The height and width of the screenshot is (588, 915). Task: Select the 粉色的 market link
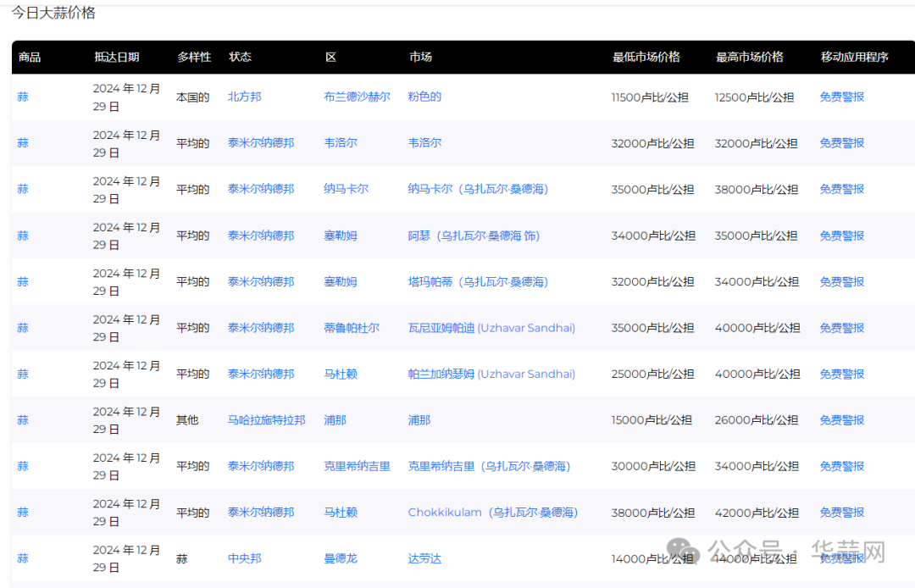(x=424, y=97)
